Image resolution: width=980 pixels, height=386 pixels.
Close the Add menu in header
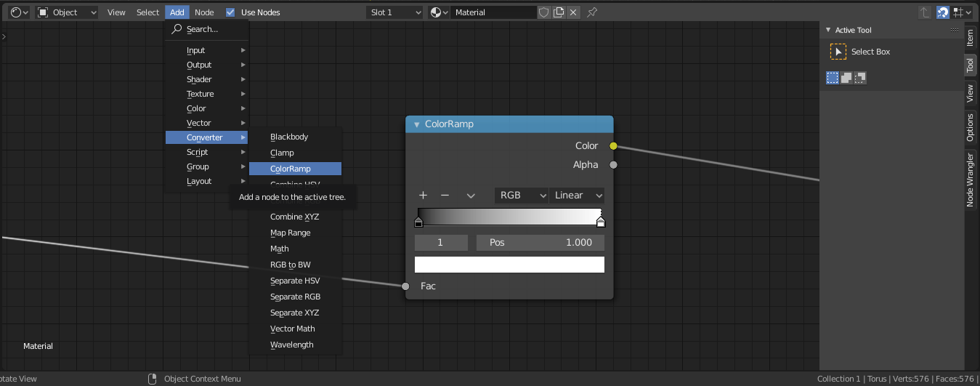[x=177, y=12]
